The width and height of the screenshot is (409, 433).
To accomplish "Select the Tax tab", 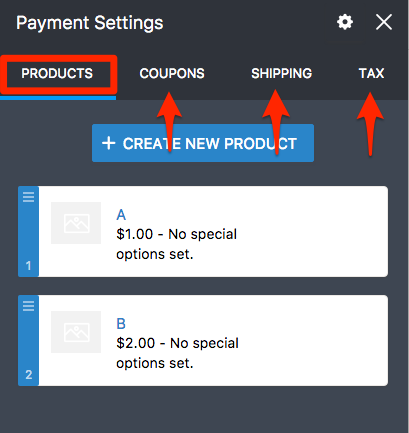I will tap(371, 74).
